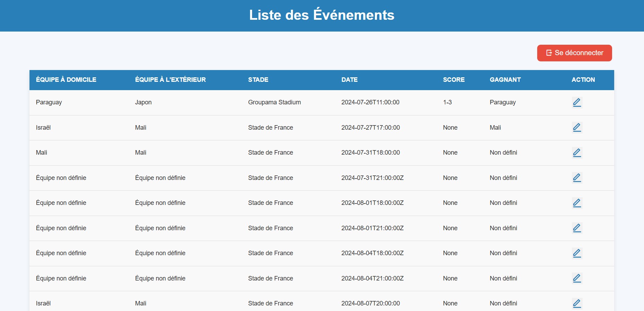
Task: Open edit icon for 2024-07-31T21:00:00Z event
Action: [x=577, y=178]
